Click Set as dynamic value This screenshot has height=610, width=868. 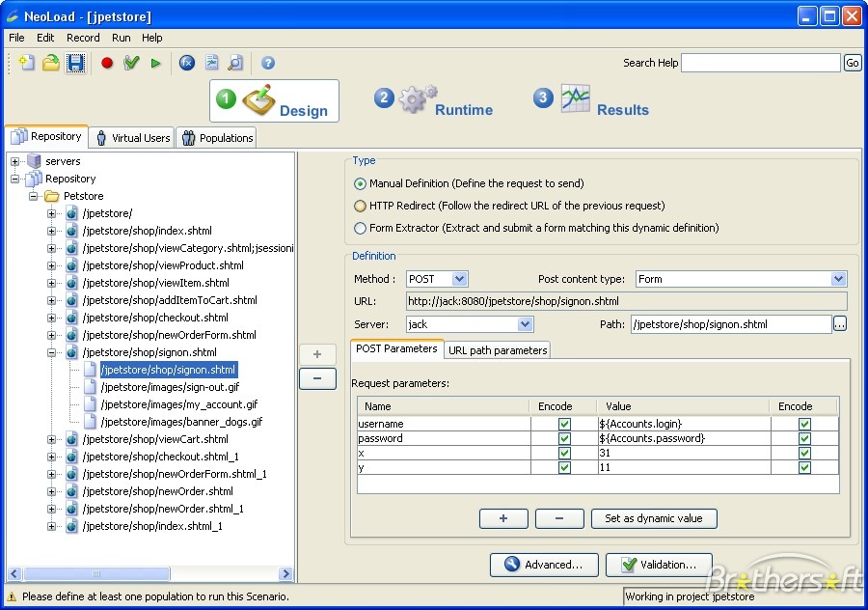(x=654, y=518)
